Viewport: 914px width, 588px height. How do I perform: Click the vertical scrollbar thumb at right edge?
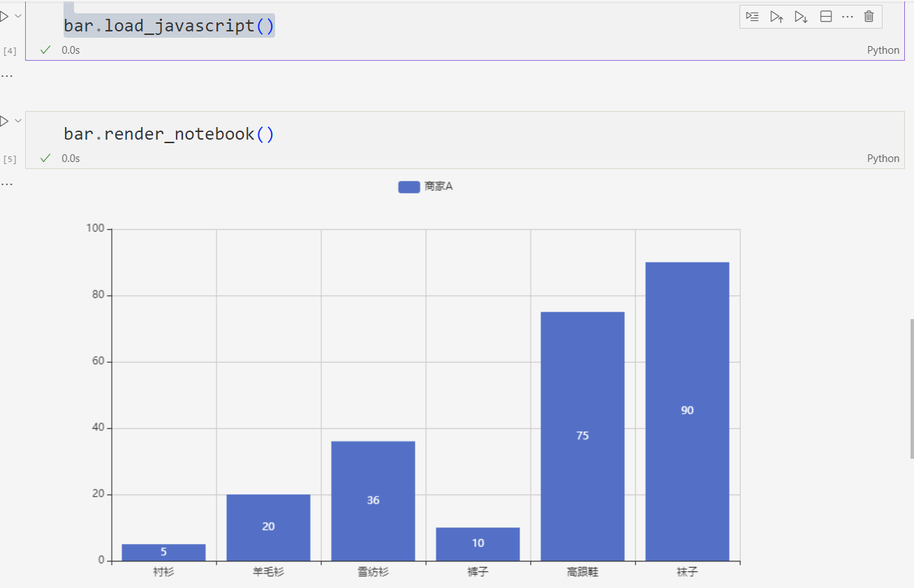(911, 388)
